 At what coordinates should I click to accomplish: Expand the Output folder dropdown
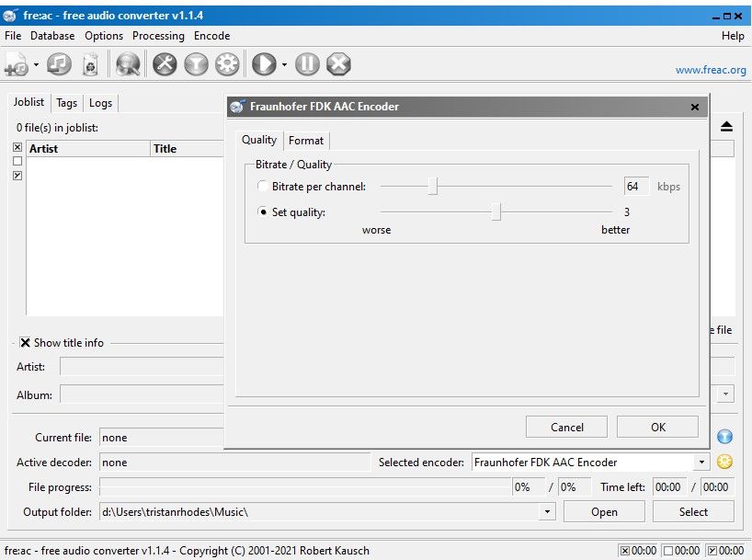[548, 512]
